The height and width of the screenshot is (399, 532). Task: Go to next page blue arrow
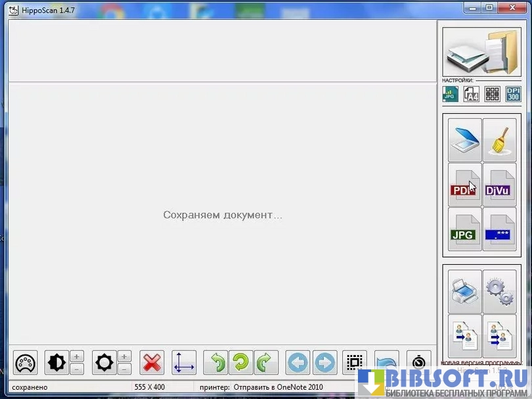(324, 363)
